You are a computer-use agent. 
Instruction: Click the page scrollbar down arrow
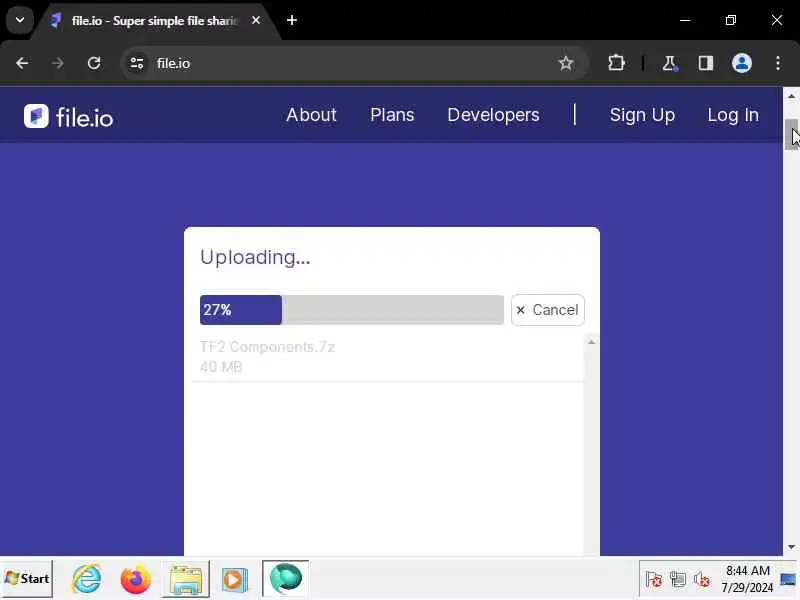[791, 547]
